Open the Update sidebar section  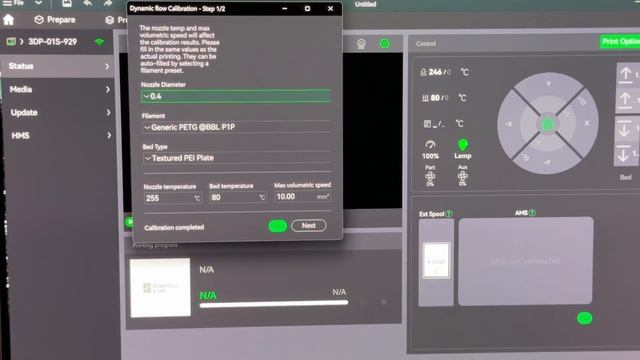click(58, 113)
